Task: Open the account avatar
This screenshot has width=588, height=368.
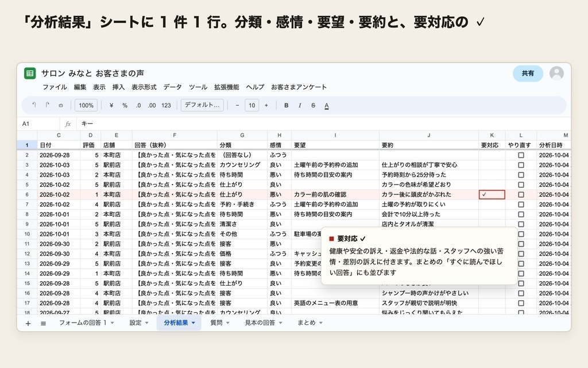Action: pyautogui.click(x=556, y=73)
